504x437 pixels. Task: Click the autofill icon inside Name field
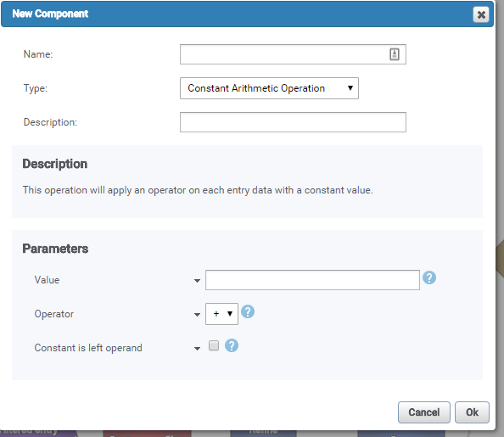[x=395, y=54]
